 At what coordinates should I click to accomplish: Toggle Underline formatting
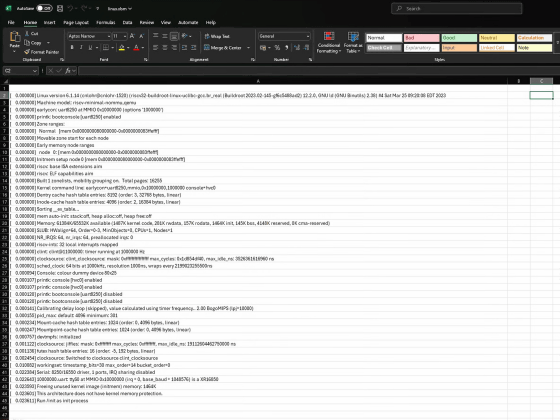(90, 48)
